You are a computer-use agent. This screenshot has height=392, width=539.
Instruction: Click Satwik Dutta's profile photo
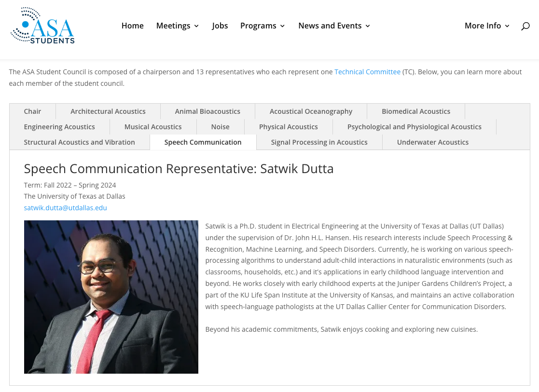(x=111, y=297)
